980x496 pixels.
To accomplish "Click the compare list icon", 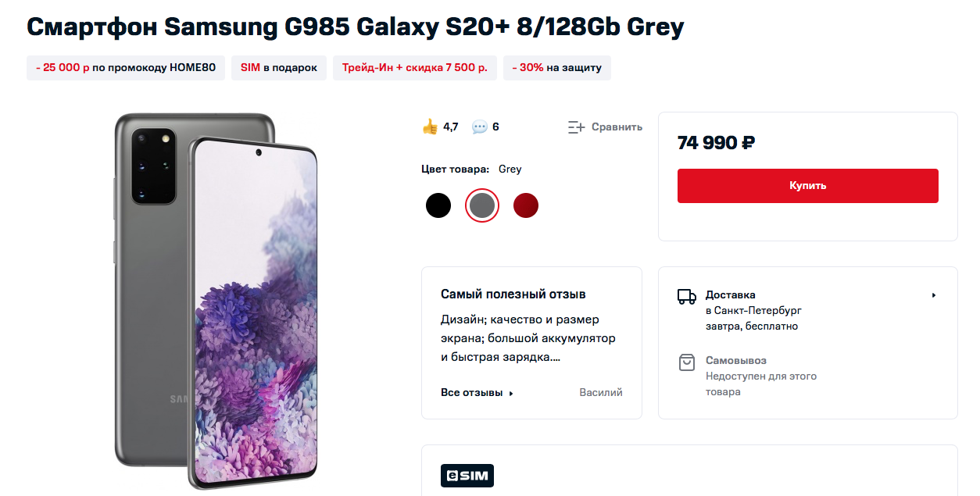I will 576,127.
